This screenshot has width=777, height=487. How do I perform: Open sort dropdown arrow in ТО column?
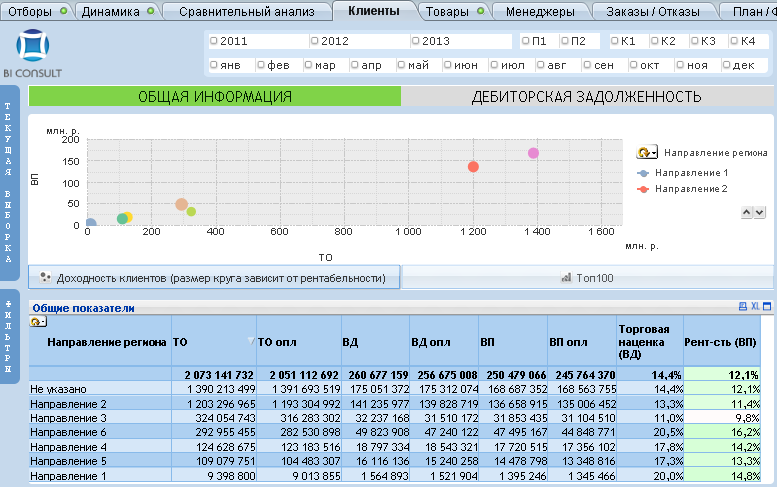(x=251, y=340)
